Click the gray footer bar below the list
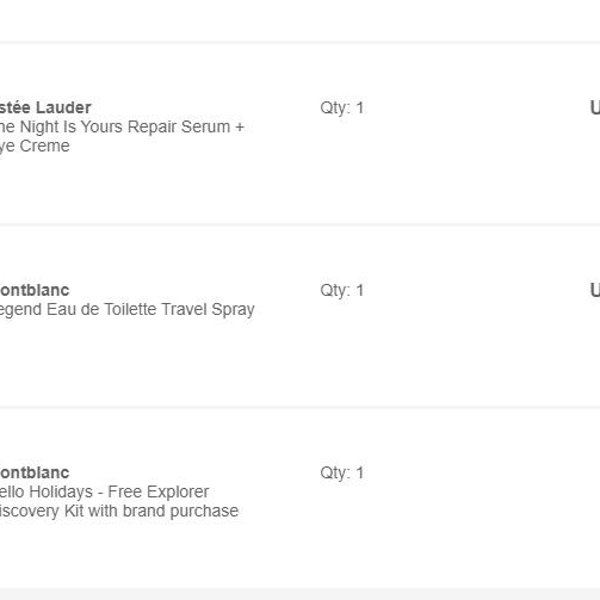 [300, 594]
